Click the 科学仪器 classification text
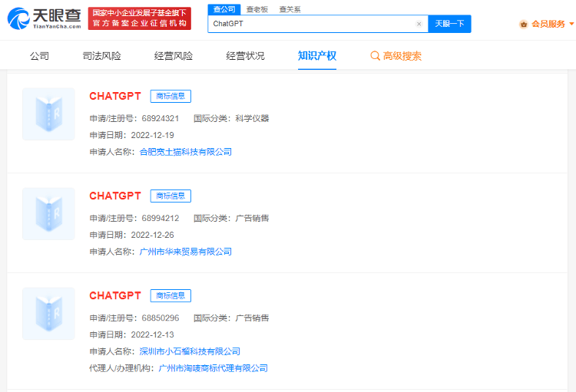This screenshot has width=576, height=392. [x=252, y=119]
